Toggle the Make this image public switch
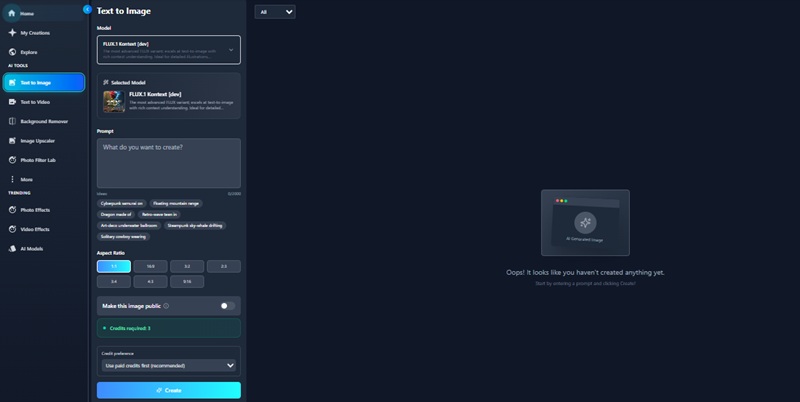Image resolution: width=800 pixels, height=402 pixels. (x=228, y=306)
